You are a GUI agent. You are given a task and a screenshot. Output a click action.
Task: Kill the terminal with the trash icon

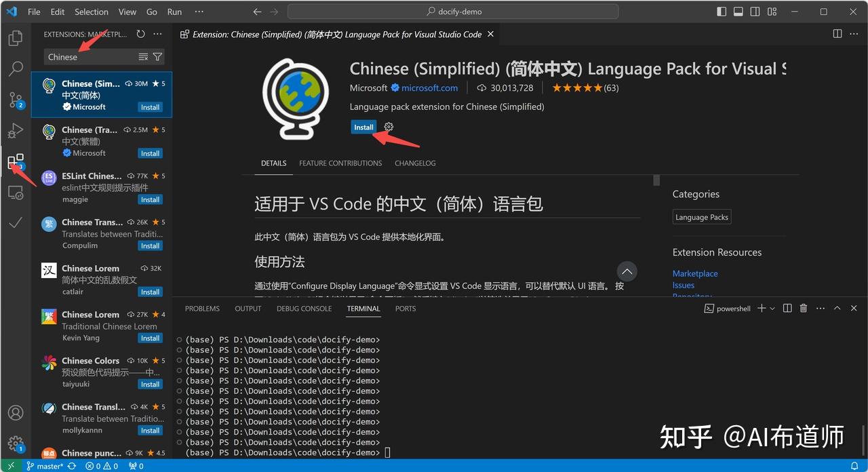click(x=804, y=308)
